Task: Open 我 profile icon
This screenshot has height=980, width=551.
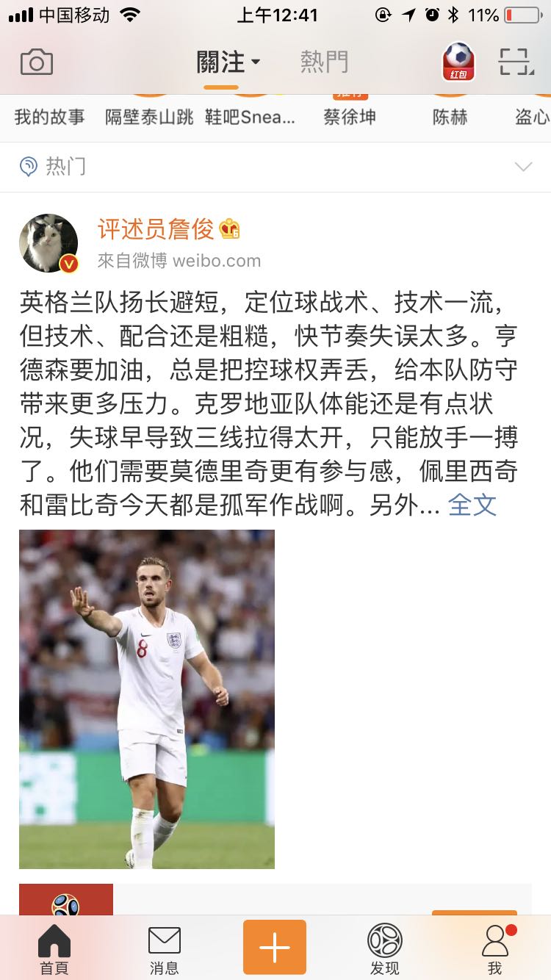Action: (497, 951)
